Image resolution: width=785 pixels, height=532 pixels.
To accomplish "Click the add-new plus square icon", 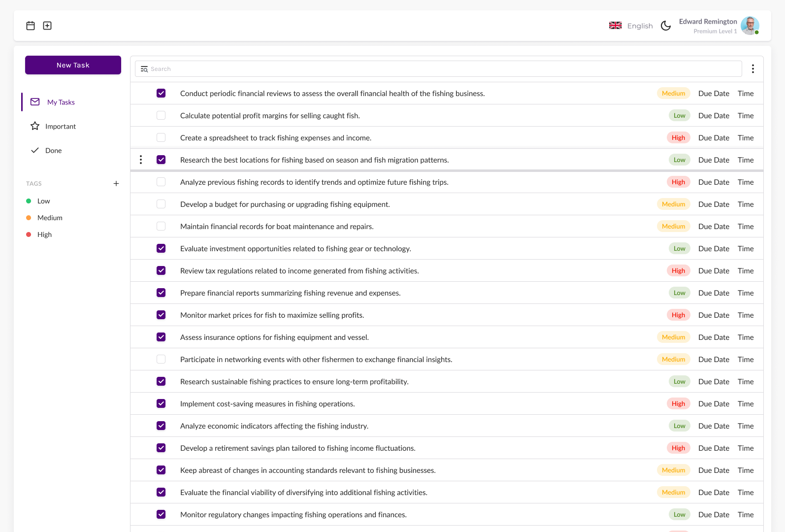I will (47, 26).
